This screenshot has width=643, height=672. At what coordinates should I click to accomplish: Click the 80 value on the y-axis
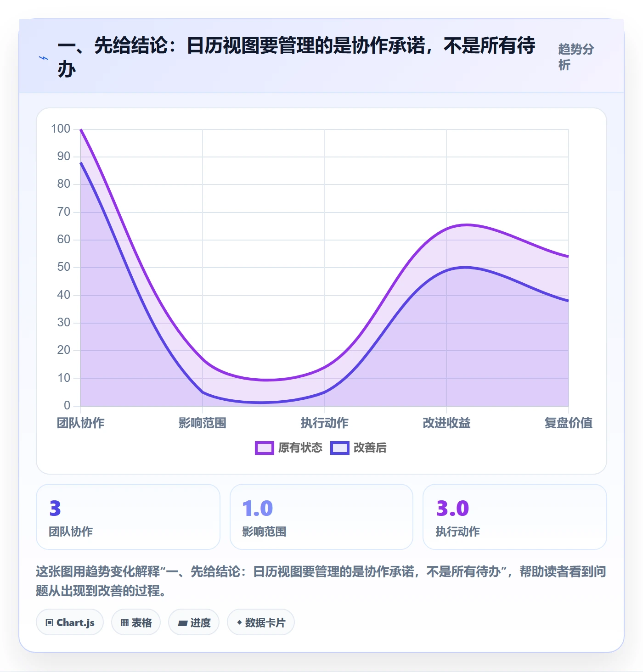(64, 184)
